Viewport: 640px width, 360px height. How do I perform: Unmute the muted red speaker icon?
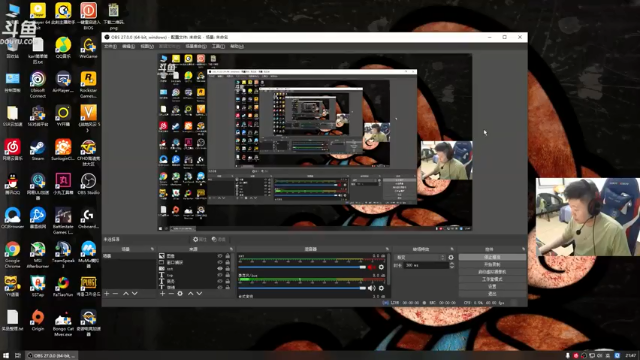click(371, 267)
